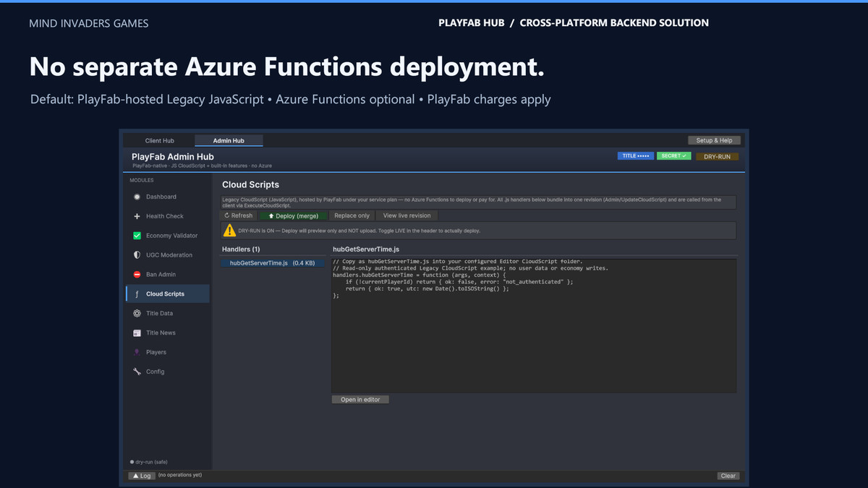This screenshot has height=488, width=868.
Task: Open the Economy Validator module
Action: pyautogui.click(x=167, y=236)
